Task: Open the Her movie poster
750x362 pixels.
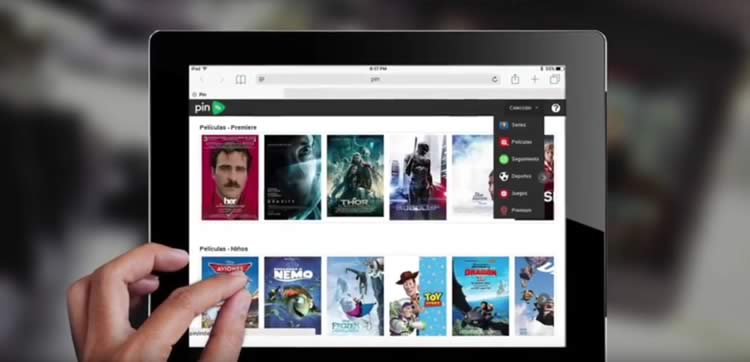Action: [230, 177]
